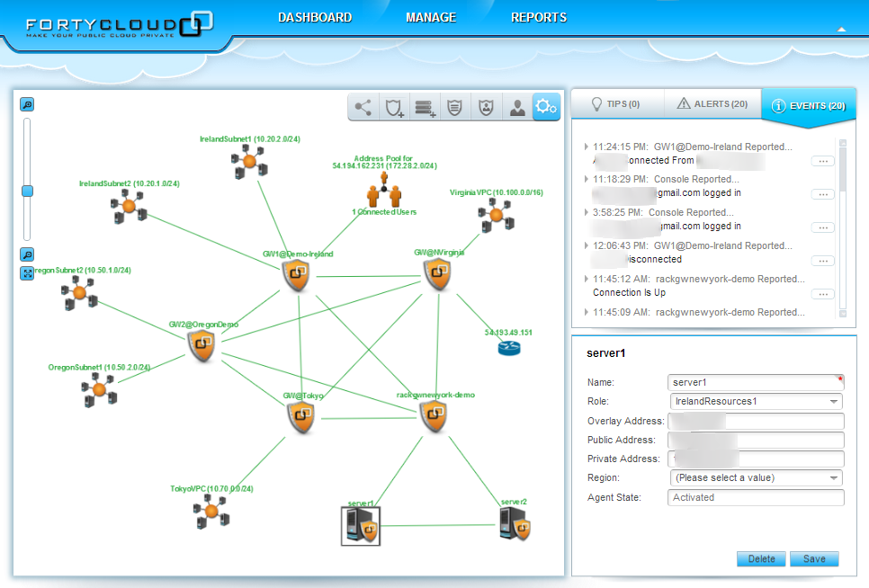This screenshot has height=588, width=869.
Task: Open the DASHBOARD menu
Action: [315, 18]
